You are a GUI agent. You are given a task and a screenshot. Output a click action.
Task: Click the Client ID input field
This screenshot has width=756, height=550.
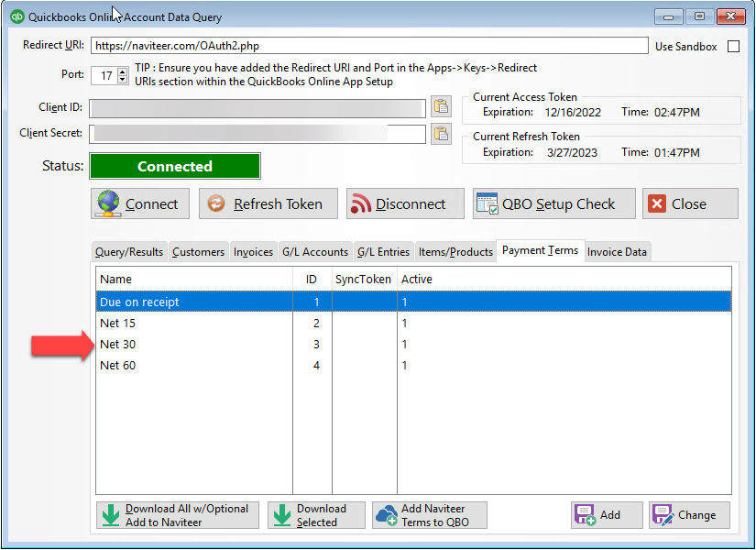click(257, 108)
